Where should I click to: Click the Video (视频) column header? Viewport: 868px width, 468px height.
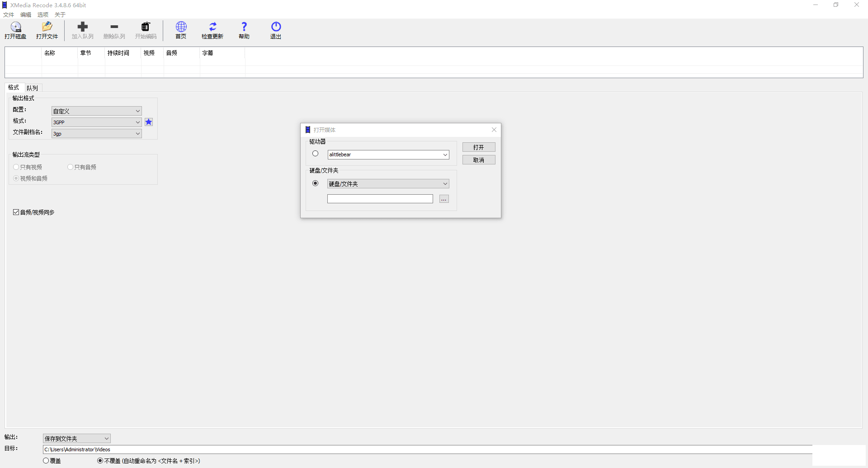click(x=152, y=53)
